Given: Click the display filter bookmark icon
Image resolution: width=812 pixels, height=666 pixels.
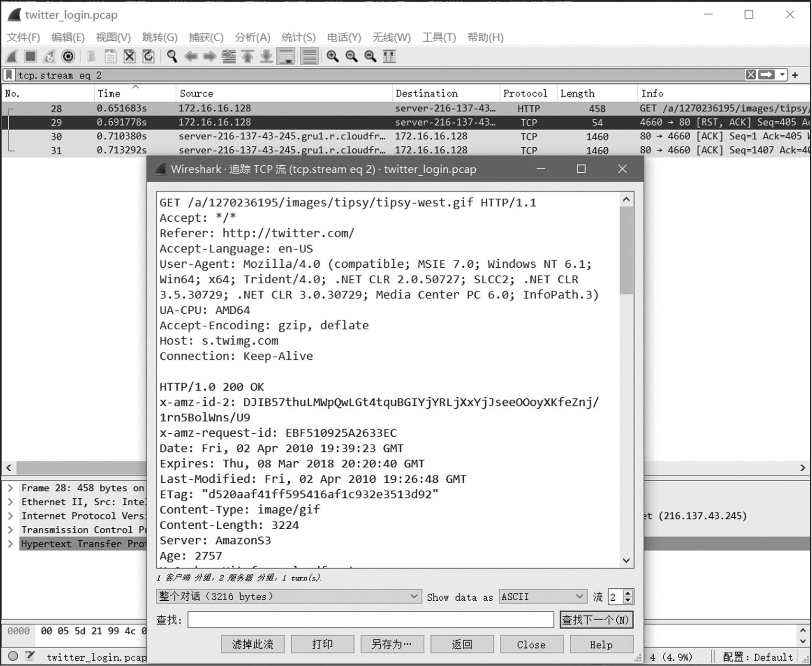Looking at the screenshot, I should point(9,75).
